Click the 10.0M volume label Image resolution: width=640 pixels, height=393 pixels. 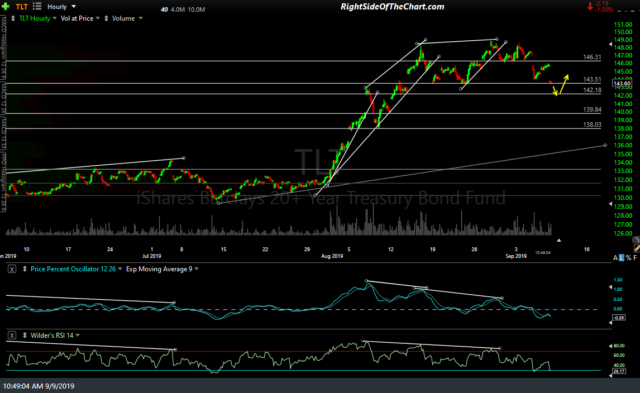(196, 10)
